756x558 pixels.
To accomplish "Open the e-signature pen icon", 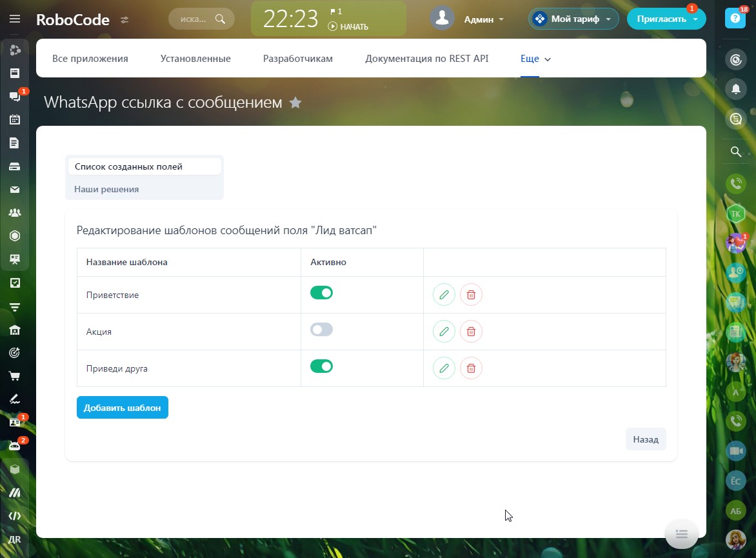I will pos(15,399).
